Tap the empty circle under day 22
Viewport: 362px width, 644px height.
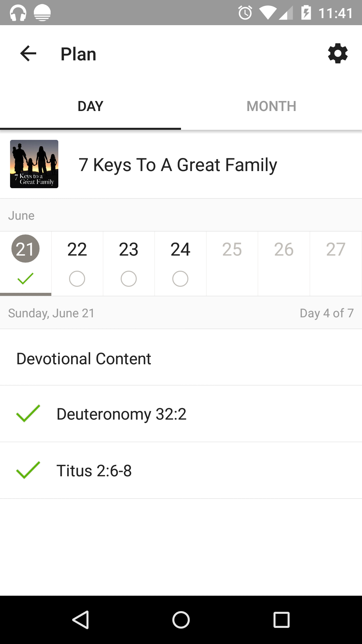(77, 279)
